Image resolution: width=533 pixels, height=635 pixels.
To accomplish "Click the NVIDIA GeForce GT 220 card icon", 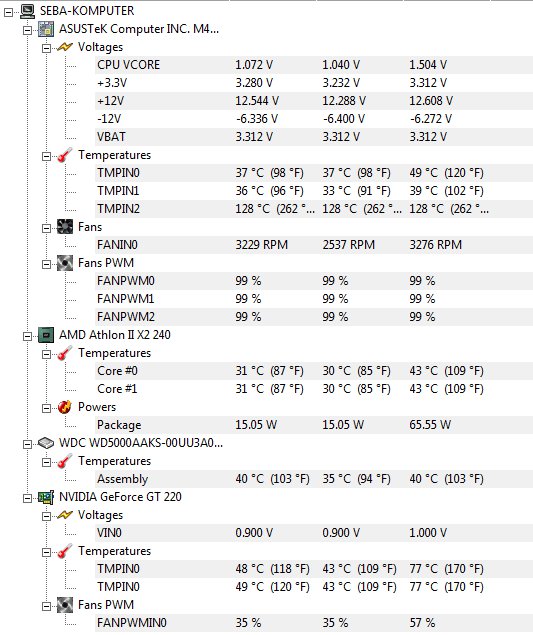I will (x=46, y=497).
